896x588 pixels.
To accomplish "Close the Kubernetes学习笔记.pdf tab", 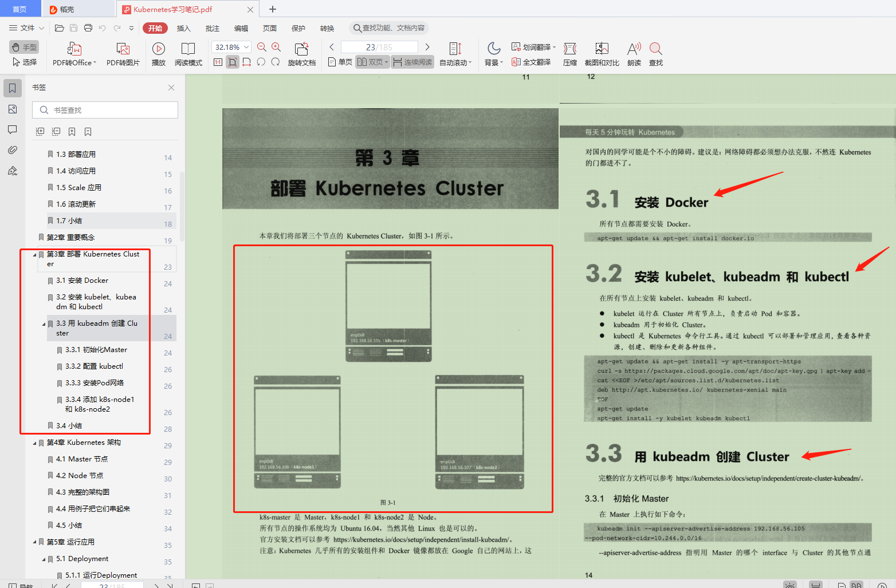I will (250, 10).
